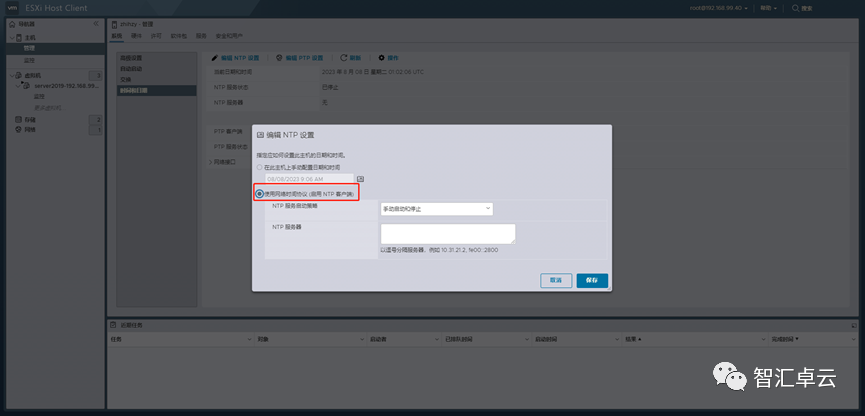Click the Virtual Machines (虚拟机) icon

pyautogui.click(x=19, y=76)
